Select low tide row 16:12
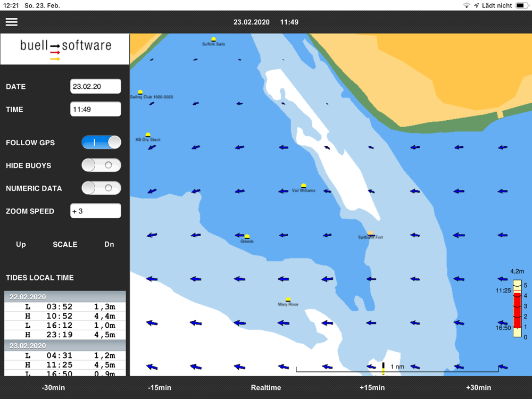 [x=65, y=326]
